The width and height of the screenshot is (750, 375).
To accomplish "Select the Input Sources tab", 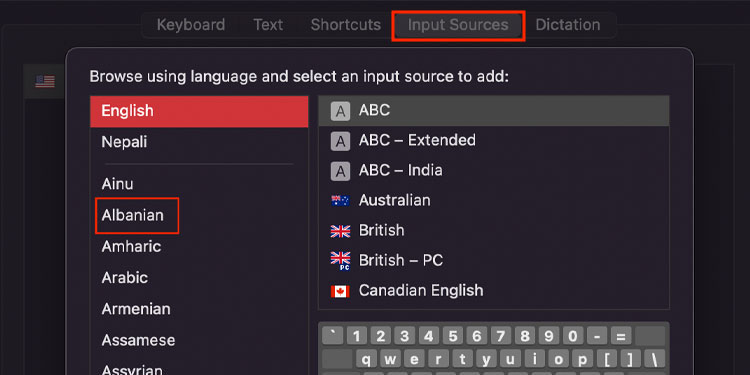I will pos(458,25).
